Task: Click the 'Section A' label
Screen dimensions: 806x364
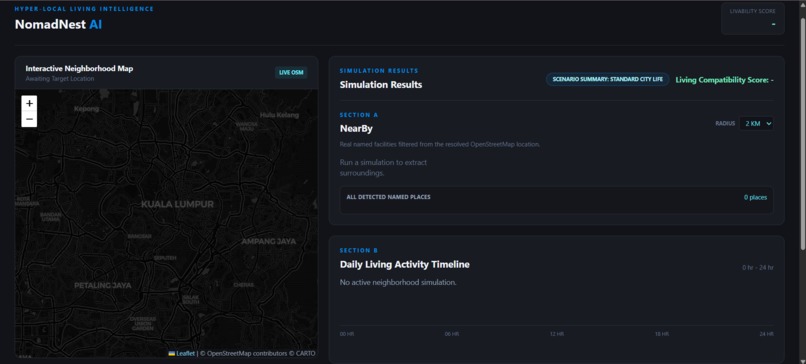Action: (x=359, y=115)
